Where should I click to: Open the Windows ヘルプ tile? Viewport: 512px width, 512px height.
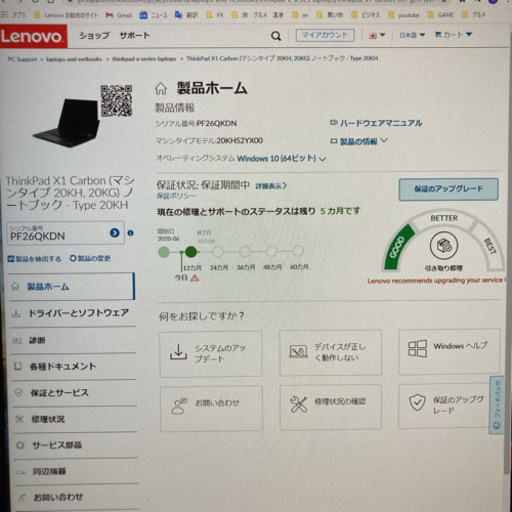tap(449, 352)
